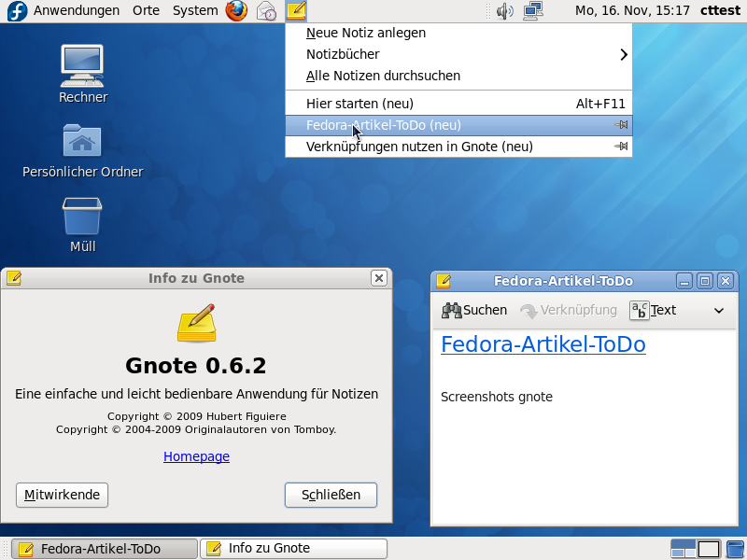
Task: Open the Text formatting dropdown
Action: (653, 310)
